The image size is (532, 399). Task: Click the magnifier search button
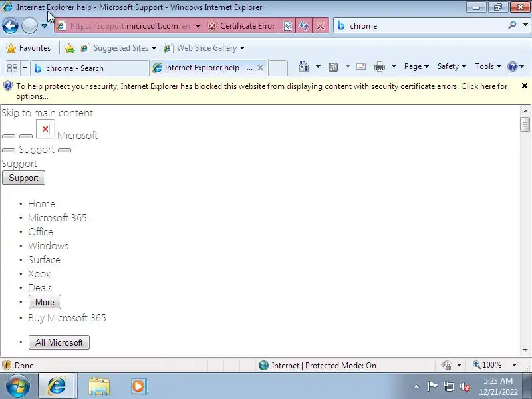[512, 25]
